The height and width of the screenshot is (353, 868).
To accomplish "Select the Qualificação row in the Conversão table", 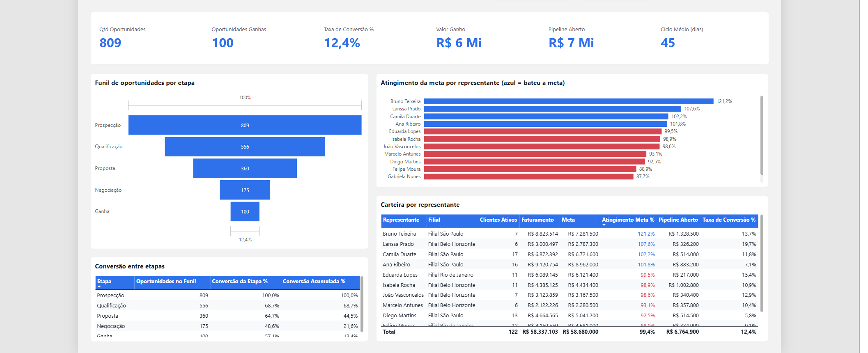I will (x=227, y=306).
